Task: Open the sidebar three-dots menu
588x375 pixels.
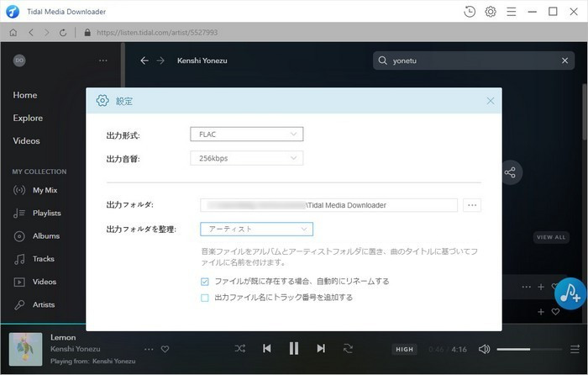Action: [103, 61]
